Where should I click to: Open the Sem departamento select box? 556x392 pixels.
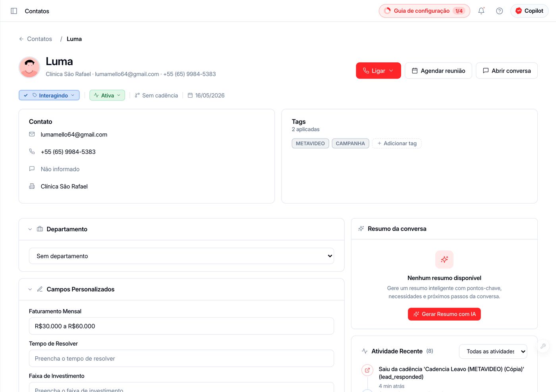tap(181, 256)
